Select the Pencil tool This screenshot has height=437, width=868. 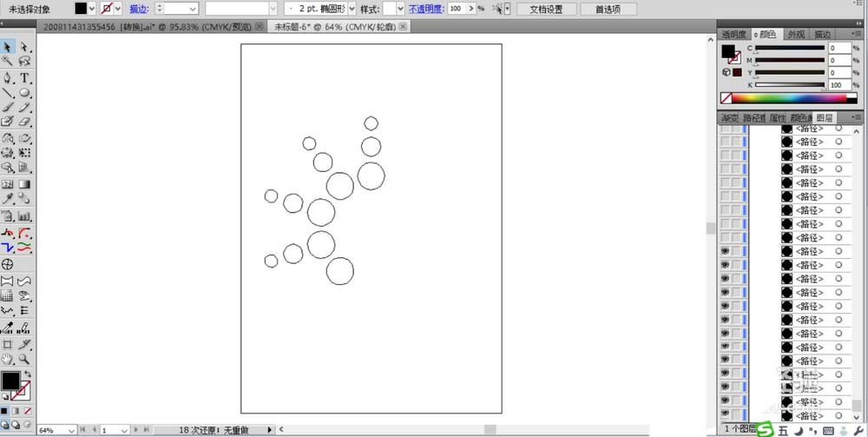[24, 107]
